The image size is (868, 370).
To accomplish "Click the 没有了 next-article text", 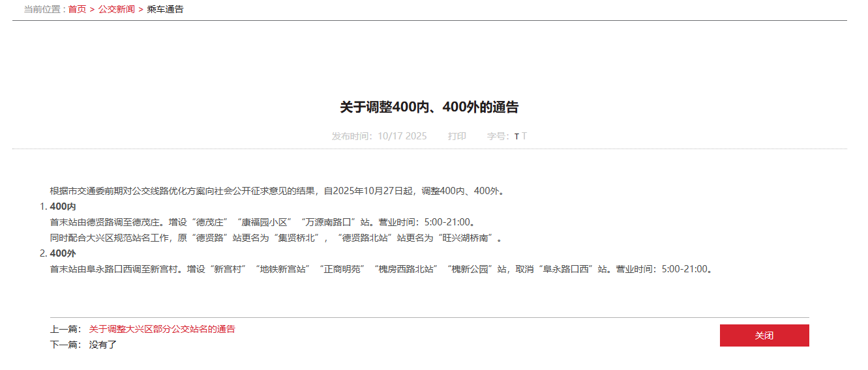I will 102,345.
